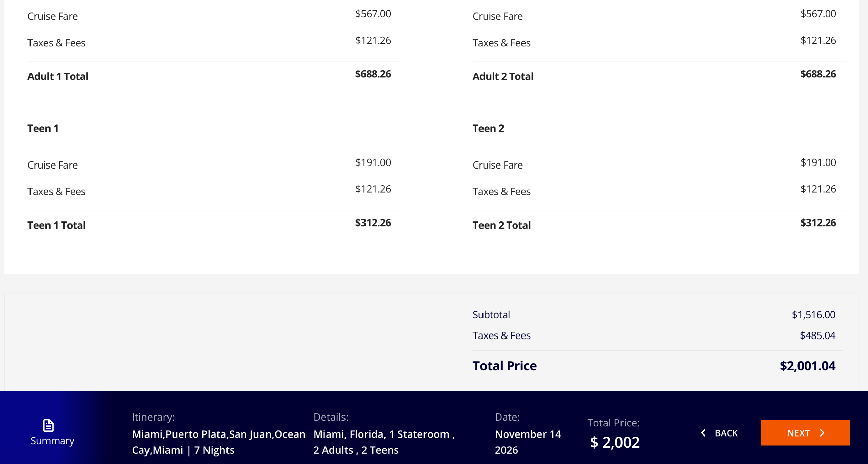Image resolution: width=868 pixels, height=464 pixels.
Task: Click the left chevron beside BACK
Action: (703, 433)
